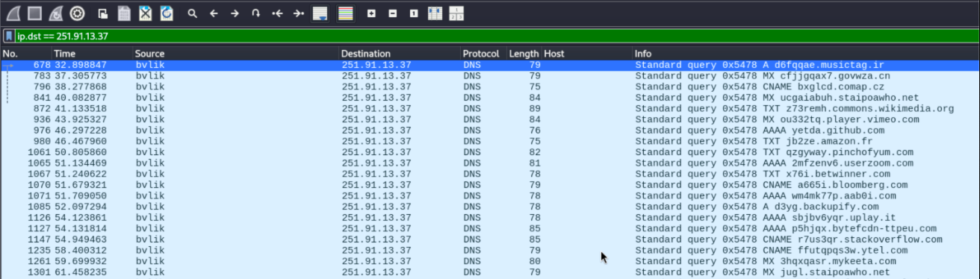This screenshot has height=279, width=980.
Task: Sort by the Source column header
Action: tap(235, 54)
